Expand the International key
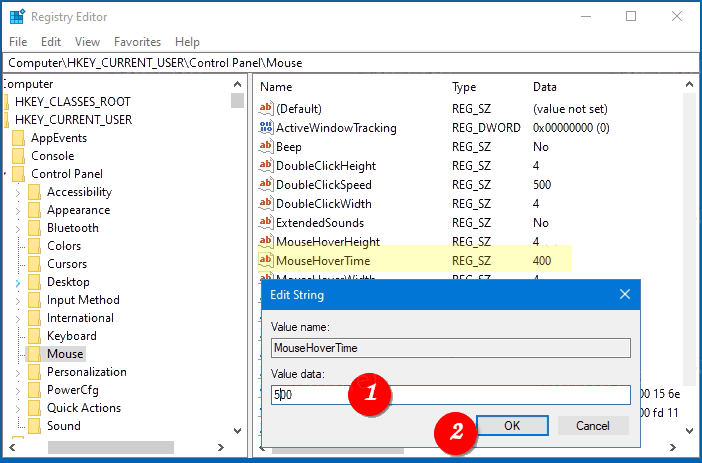Image resolution: width=702 pixels, height=463 pixels. click(17, 319)
